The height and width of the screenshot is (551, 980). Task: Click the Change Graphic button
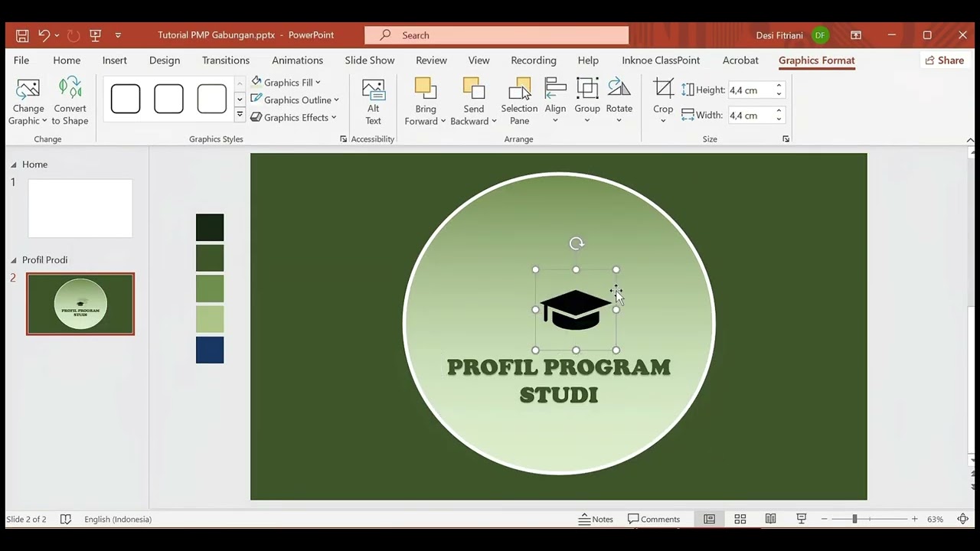[x=28, y=102]
